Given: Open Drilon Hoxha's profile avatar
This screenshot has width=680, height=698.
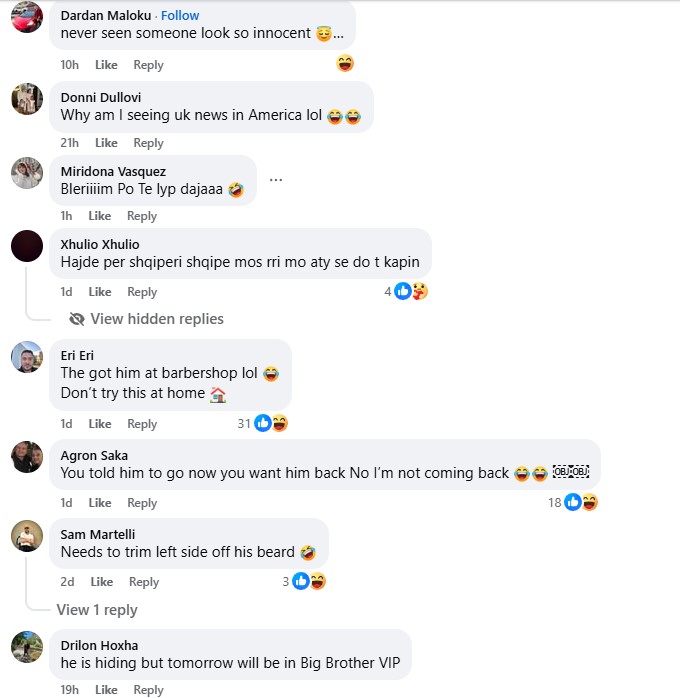Looking at the screenshot, I should click(27, 647).
